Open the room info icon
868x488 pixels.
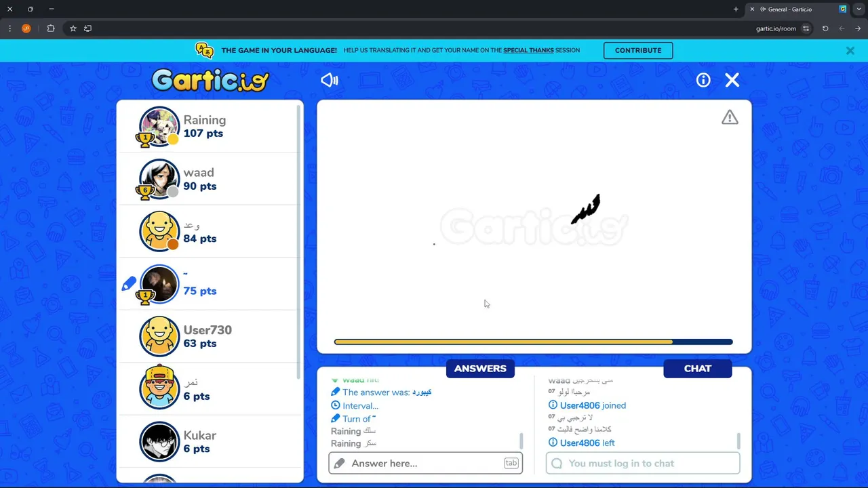[703, 80]
